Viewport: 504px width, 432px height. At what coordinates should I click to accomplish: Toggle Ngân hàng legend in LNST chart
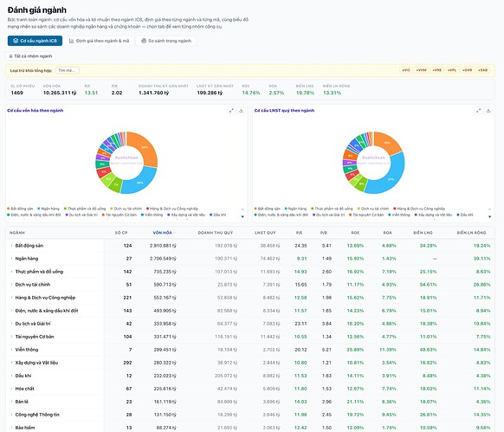tap(295, 209)
